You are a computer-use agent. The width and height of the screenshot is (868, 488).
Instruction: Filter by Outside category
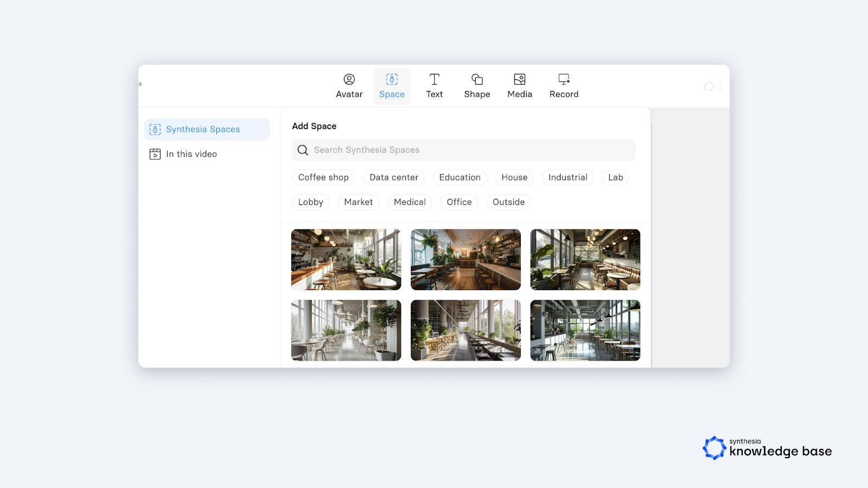(508, 202)
